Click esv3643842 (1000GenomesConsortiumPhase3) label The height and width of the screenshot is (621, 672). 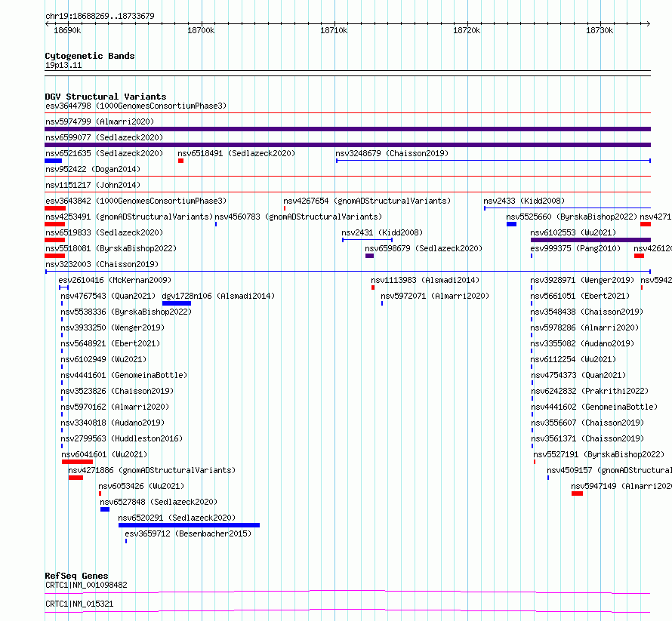(x=136, y=201)
